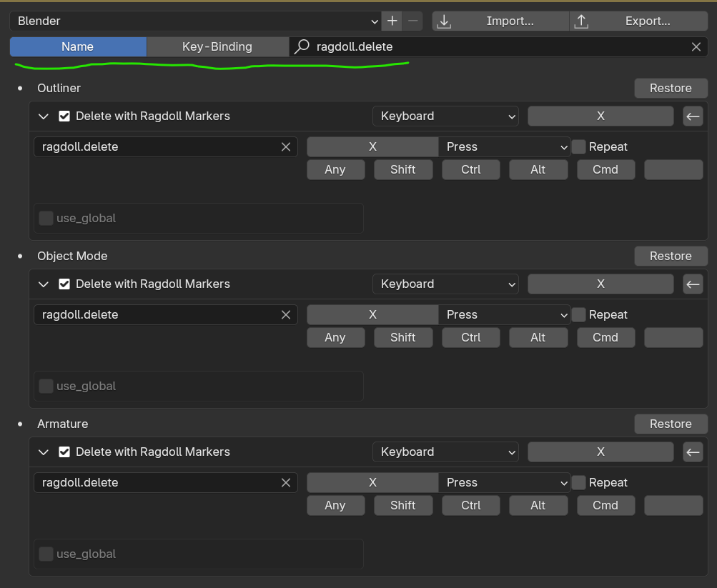The width and height of the screenshot is (717, 588).
Task: Click the Import keymap button
Action: click(500, 21)
